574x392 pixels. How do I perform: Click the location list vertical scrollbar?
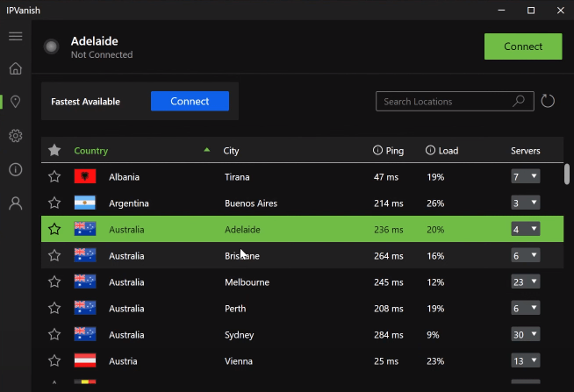click(567, 174)
